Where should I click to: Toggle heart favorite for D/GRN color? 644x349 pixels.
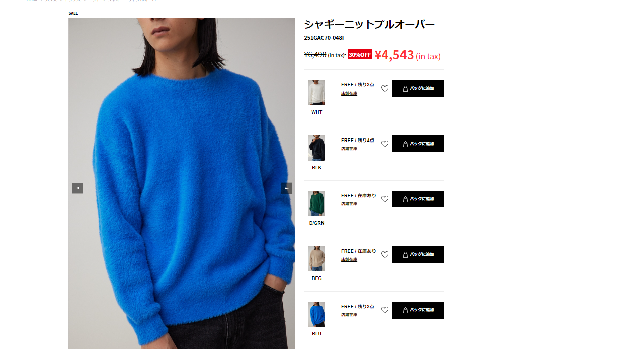click(385, 199)
